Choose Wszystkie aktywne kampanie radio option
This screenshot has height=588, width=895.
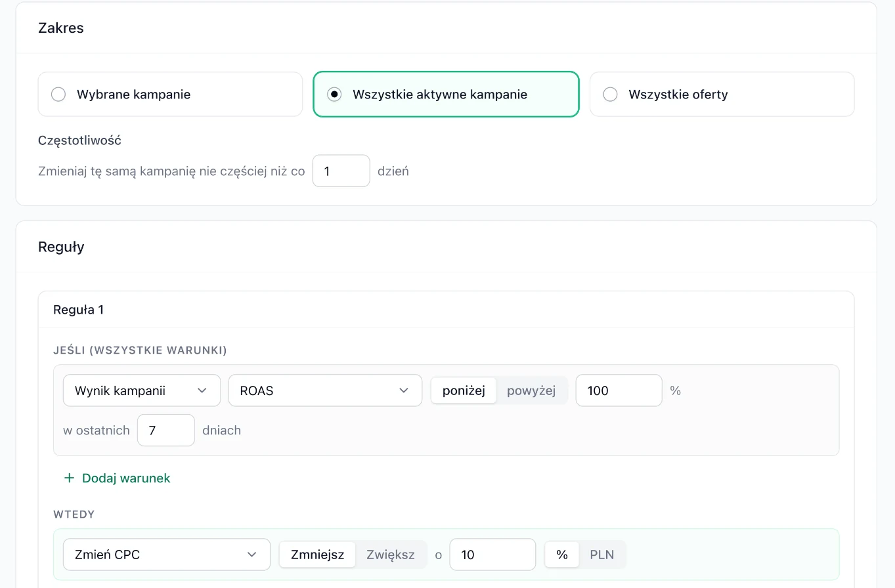[446, 94]
